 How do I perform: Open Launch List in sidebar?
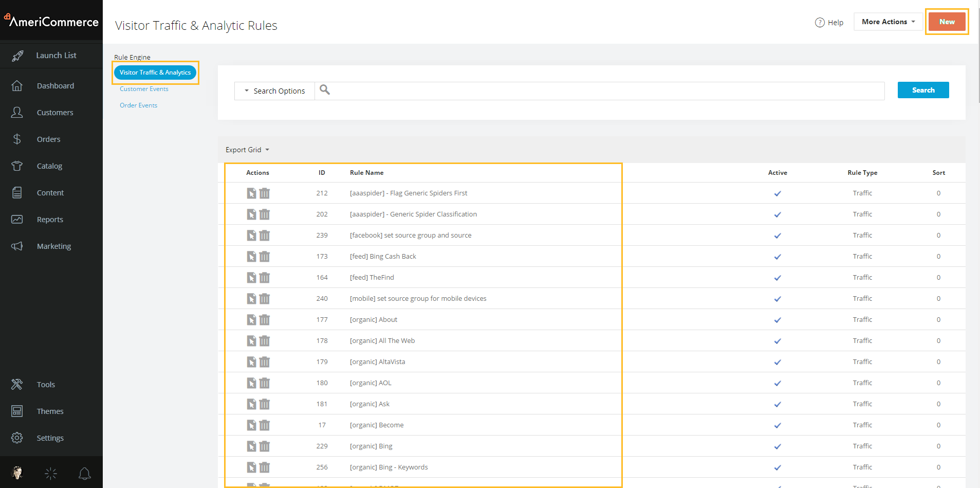point(51,56)
